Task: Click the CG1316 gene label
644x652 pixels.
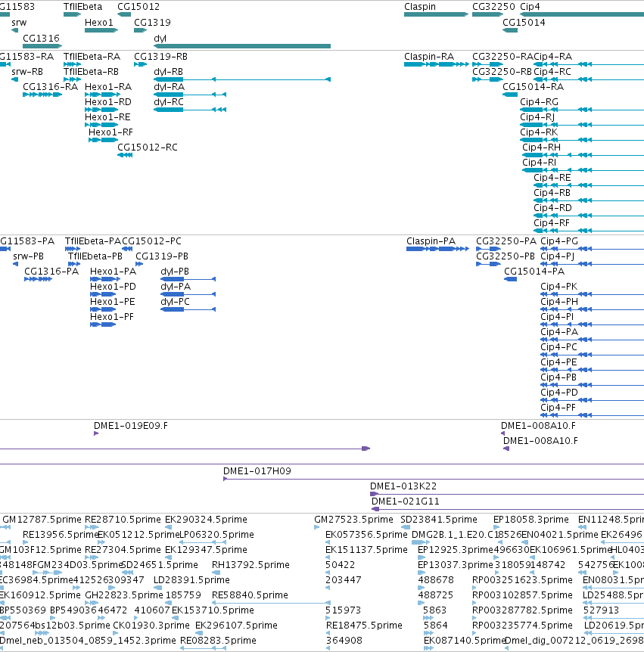Action: (x=41, y=39)
